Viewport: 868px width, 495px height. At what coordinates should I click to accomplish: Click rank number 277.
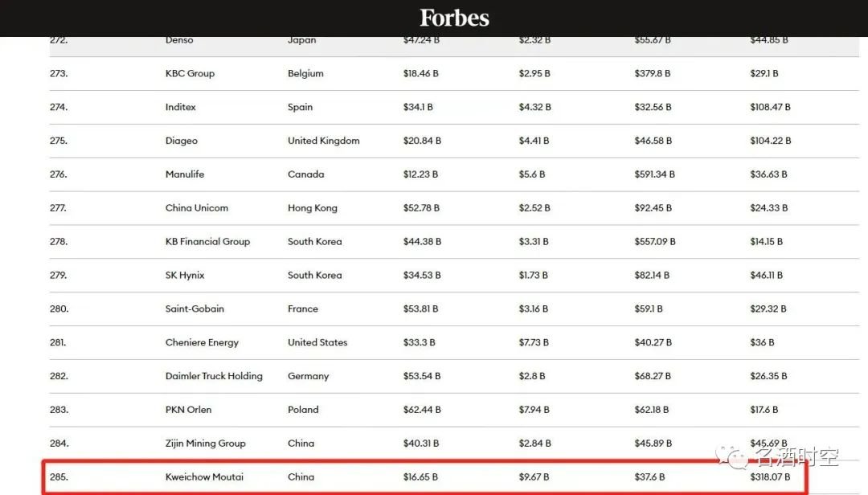point(58,208)
